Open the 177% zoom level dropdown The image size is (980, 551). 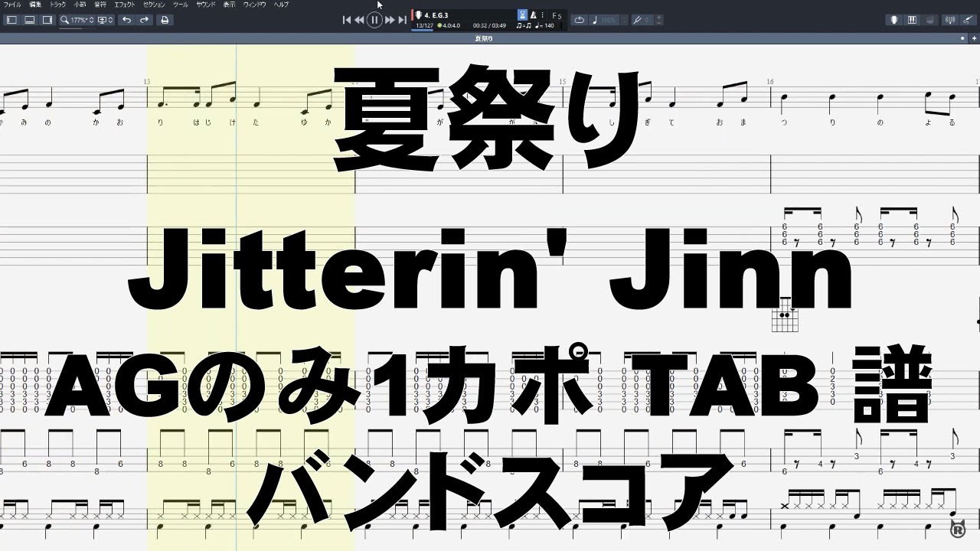click(x=78, y=20)
